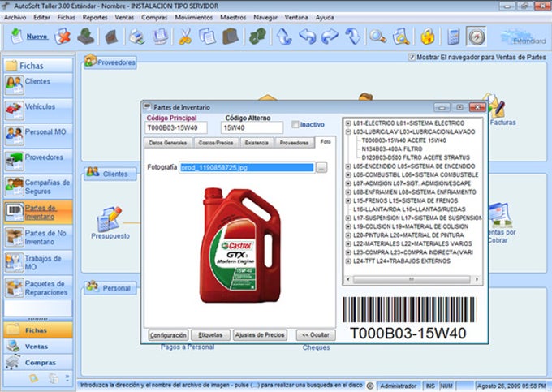Click the Castrol GTX product photo
The height and width of the screenshot is (392, 552).
[x=240, y=245]
